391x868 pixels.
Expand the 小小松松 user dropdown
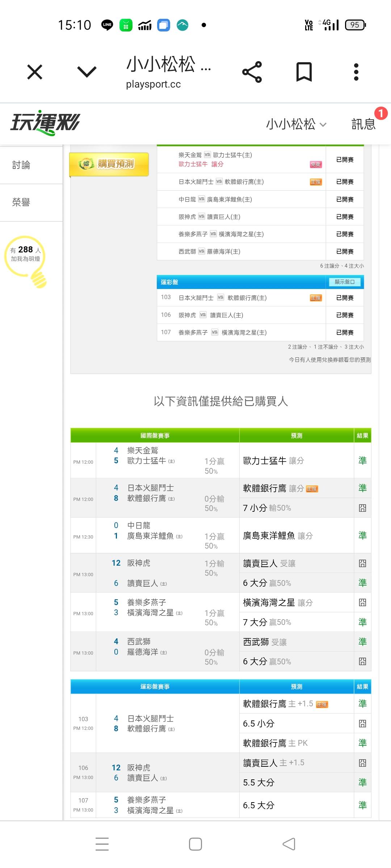(296, 124)
